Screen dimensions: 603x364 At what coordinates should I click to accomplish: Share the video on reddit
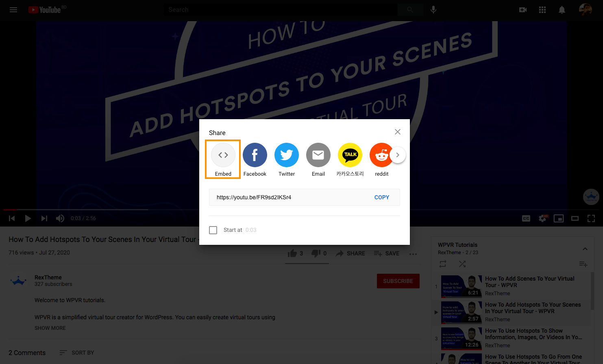(x=381, y=159)
